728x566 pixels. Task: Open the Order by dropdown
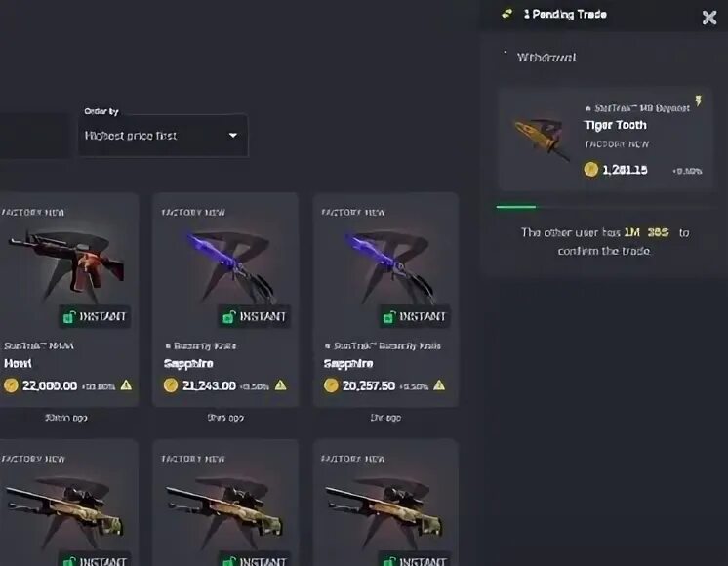[x=163, y=135]
